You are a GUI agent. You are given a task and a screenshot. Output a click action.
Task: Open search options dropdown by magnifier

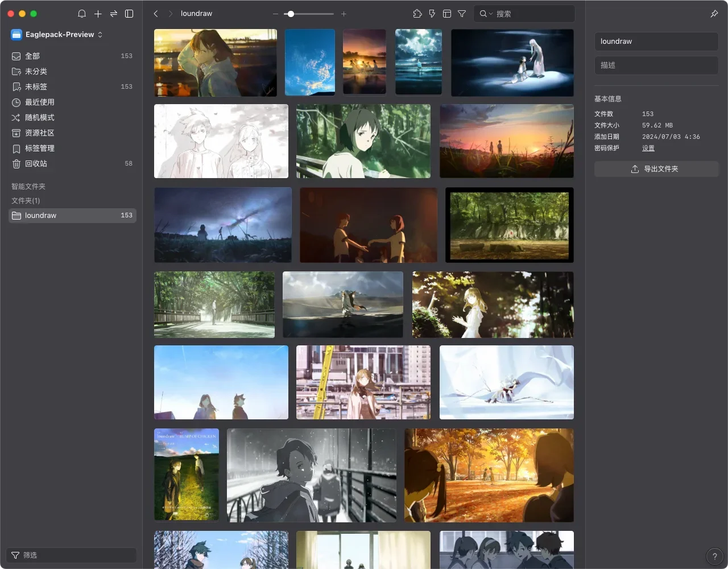(x=485, y=14)
